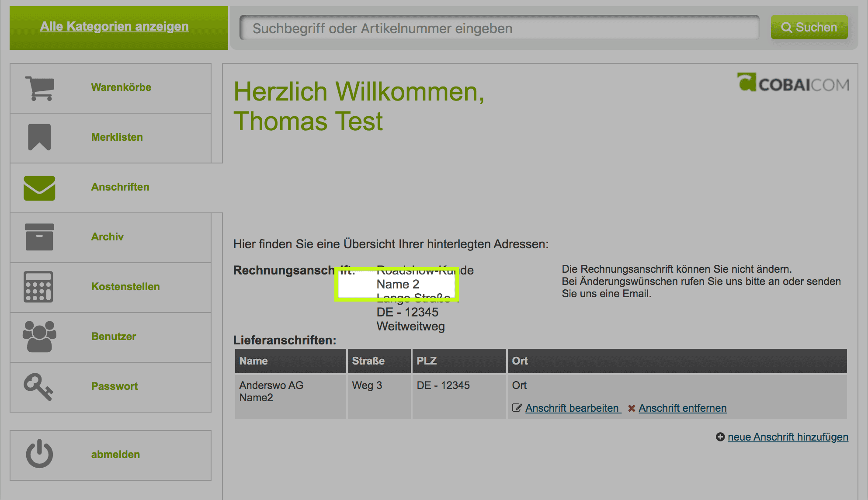Click the archive box icon
868x500 pixels.
point(39,237)
